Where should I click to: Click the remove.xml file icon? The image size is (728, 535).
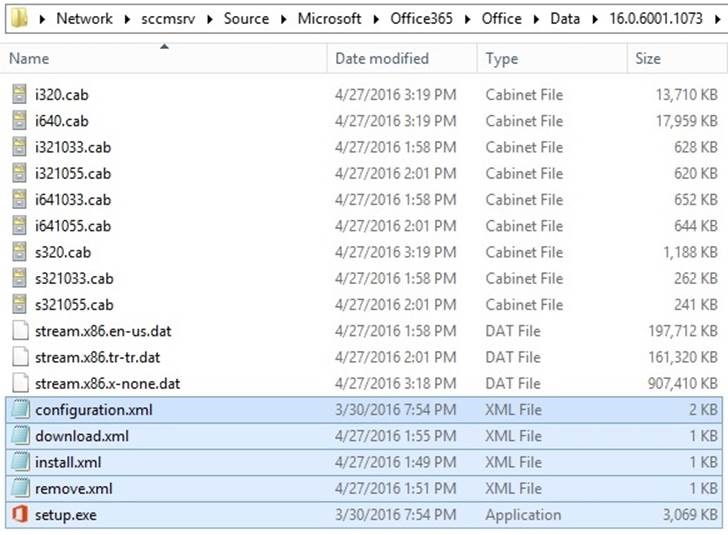[20, 488]
